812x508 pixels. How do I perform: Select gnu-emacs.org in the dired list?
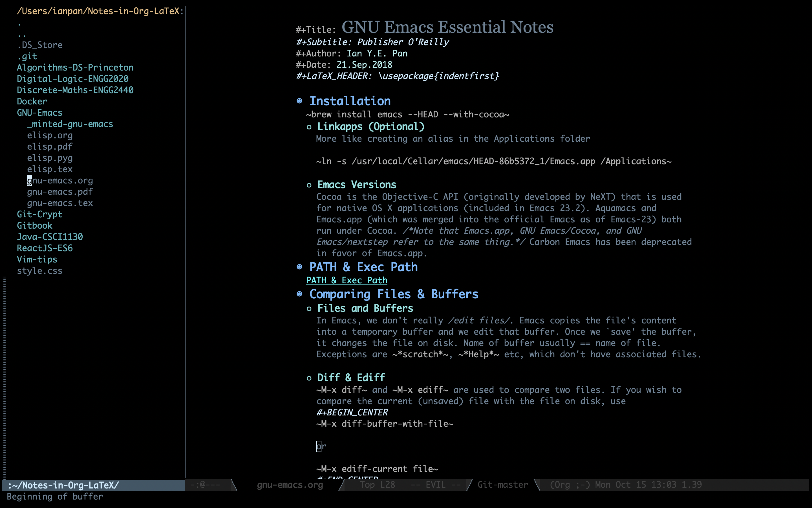[x=60, y=180]
